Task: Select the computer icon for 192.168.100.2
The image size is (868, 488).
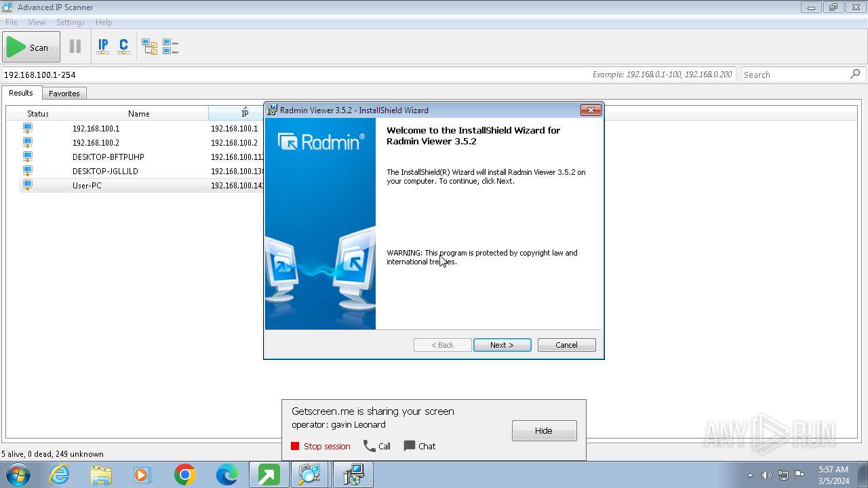Action: (28, 142)
